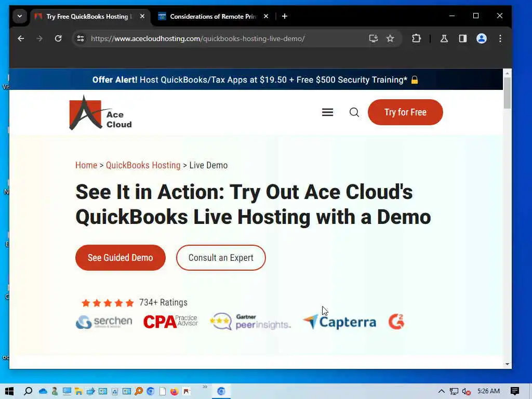Click the Consult an Expert button
The width and height of the screenshot is (532, 399).
click(221, 258)
